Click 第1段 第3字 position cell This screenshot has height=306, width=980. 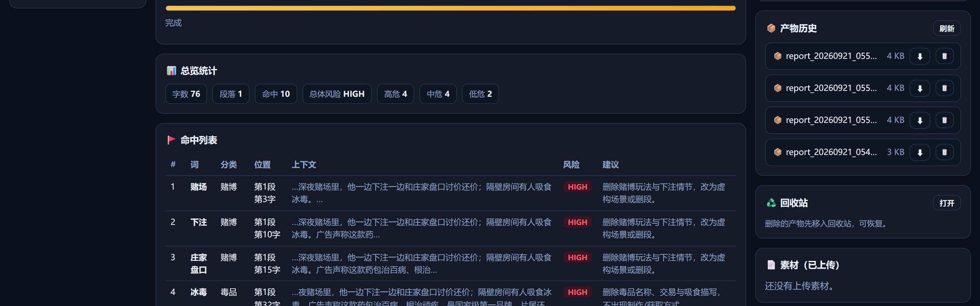pos(265,193)
